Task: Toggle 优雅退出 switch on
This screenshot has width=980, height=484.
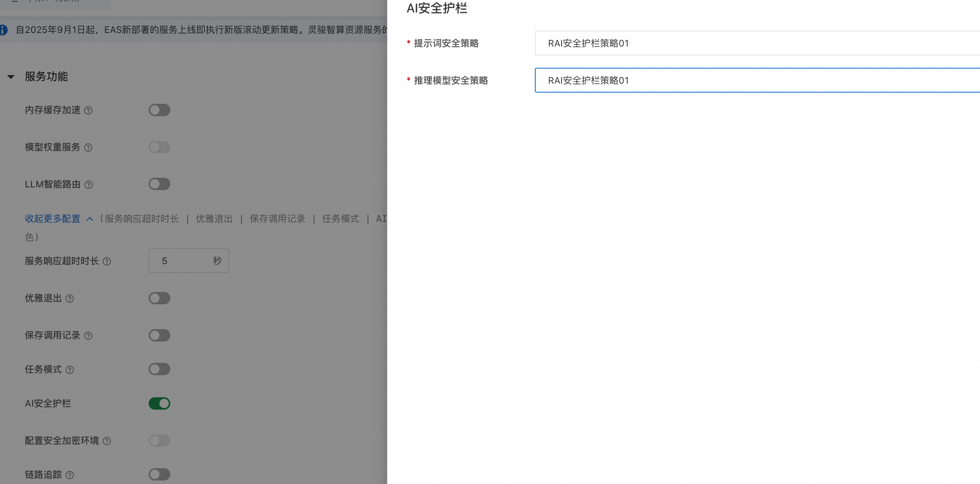Action: 159,298
